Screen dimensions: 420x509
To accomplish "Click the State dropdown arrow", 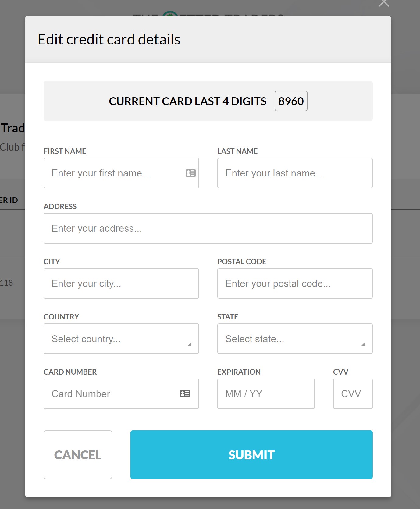I will pyautogui.click(x=363, y=344).
